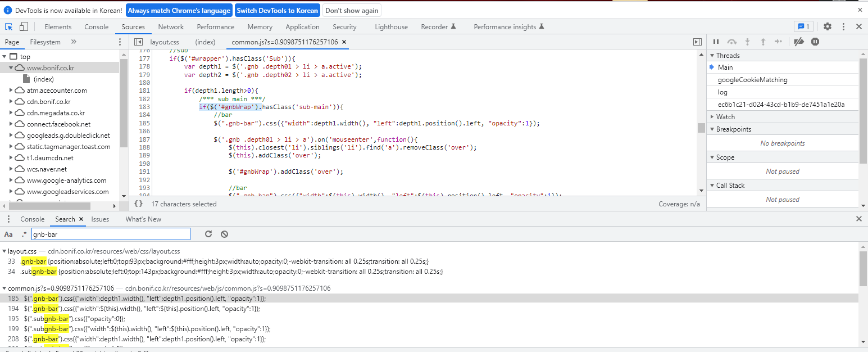868x352 pixels.
Task: Toggle the device toolbar icon
Action: (x=24, y=26)
